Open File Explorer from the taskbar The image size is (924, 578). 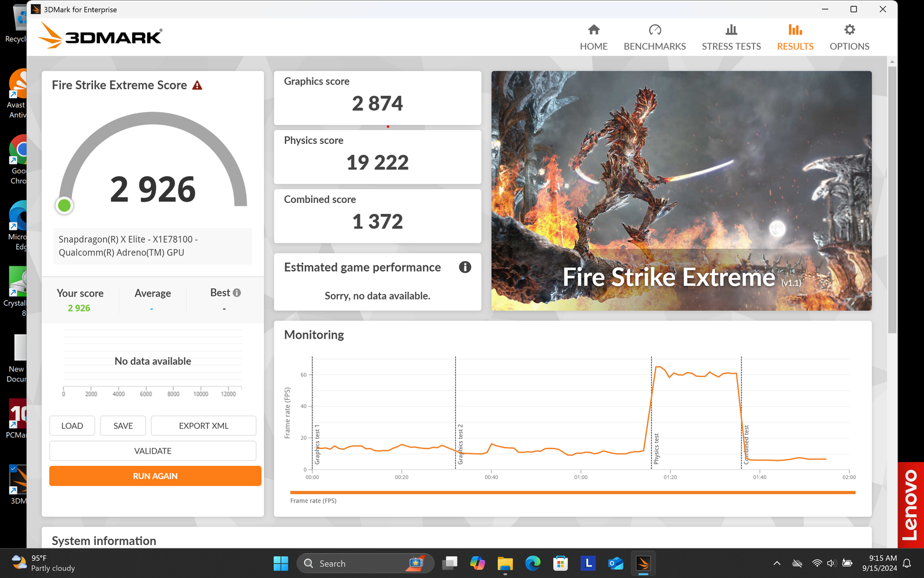(505, 563)
